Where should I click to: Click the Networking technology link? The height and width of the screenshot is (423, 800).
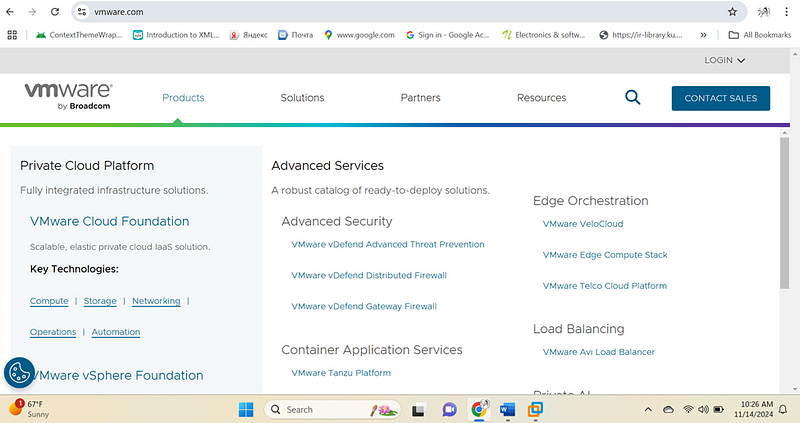pos(156,301)
